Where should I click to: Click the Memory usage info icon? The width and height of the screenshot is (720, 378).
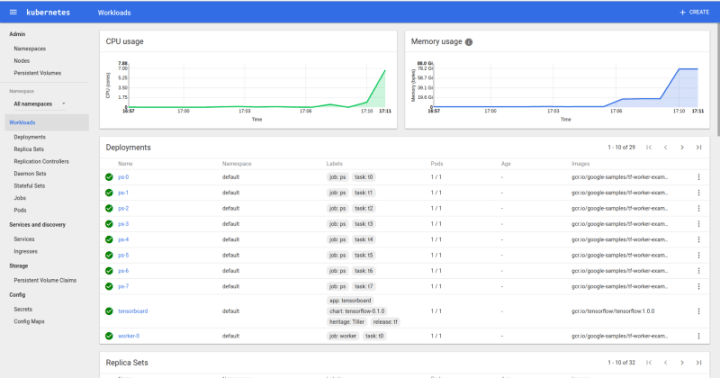(469, 42)
